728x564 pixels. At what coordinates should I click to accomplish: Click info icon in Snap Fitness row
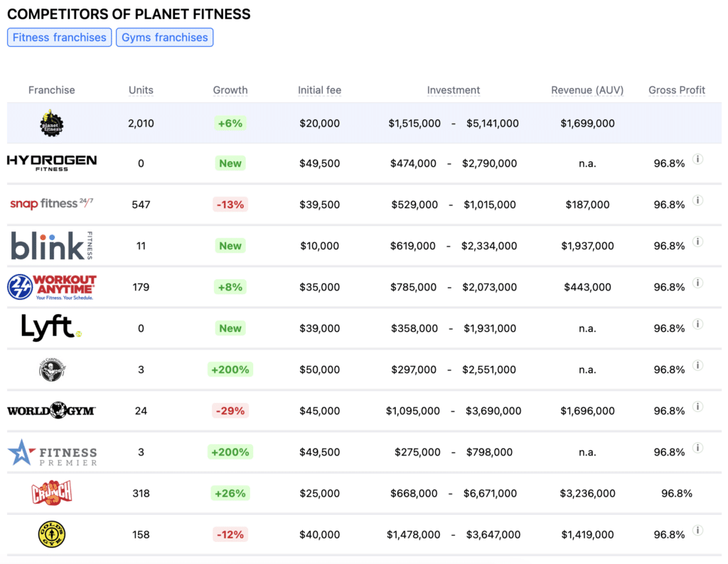(697, 200)
